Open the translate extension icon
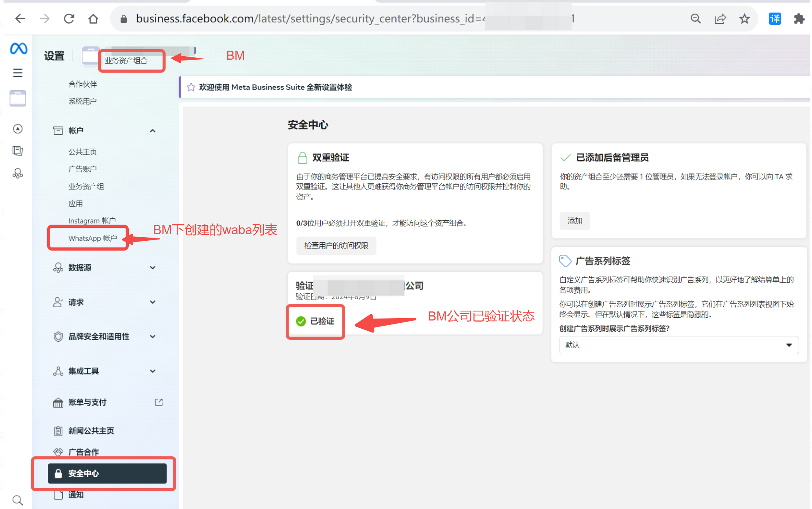This screenshot has height=509, width=812. (774, 18)
